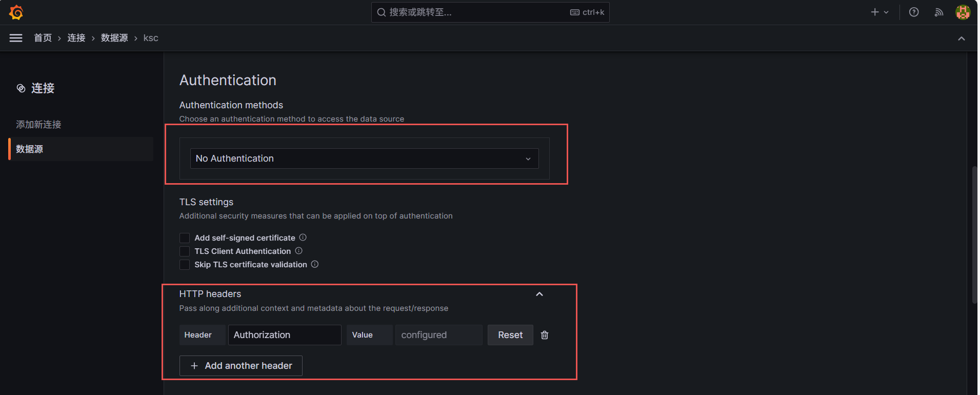Open the news RSS feed icon
Viewport: 980px width, 395px height.
[x=939, y=12]
